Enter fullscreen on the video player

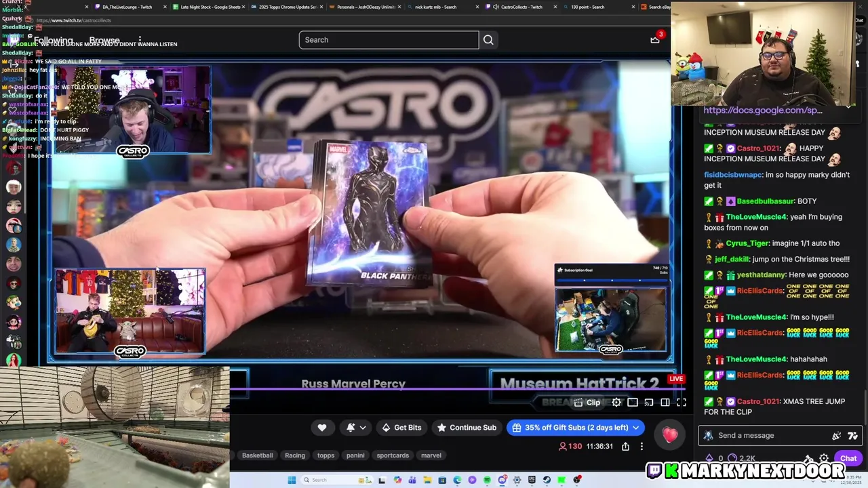[682, 403]
